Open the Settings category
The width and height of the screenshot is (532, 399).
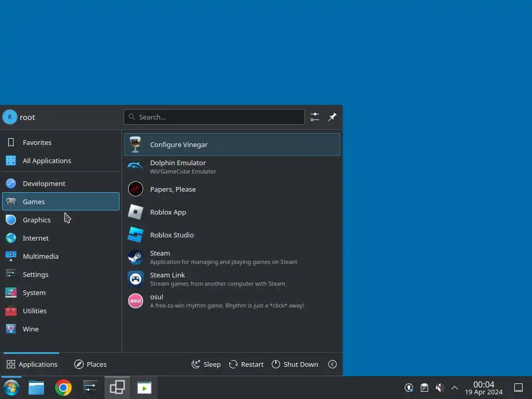click(61, 274)
